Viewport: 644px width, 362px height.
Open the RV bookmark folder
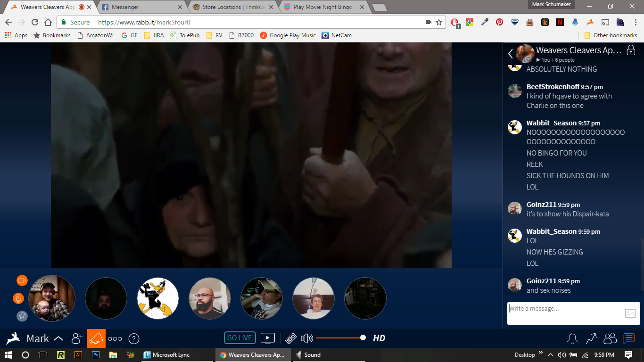coord(214,35)
